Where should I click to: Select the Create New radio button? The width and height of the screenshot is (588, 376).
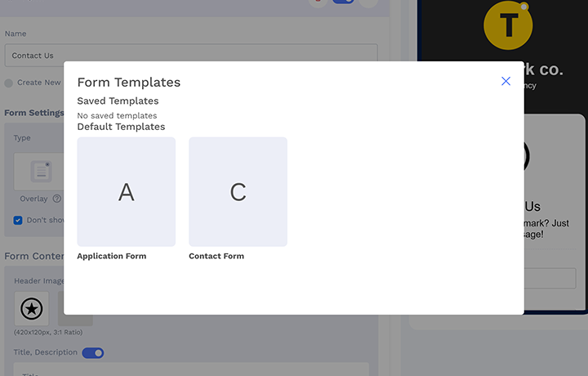pyautogui.click(x=9, y=83)
